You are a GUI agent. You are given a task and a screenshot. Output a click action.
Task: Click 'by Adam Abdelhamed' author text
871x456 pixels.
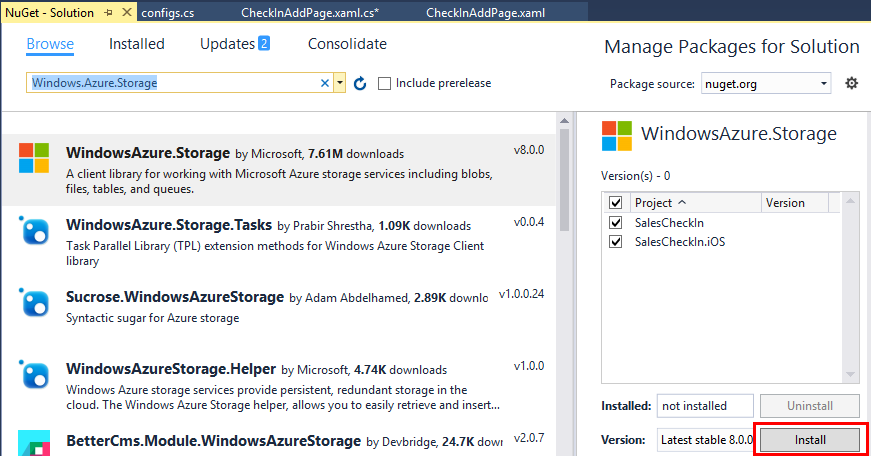(349, 298)
